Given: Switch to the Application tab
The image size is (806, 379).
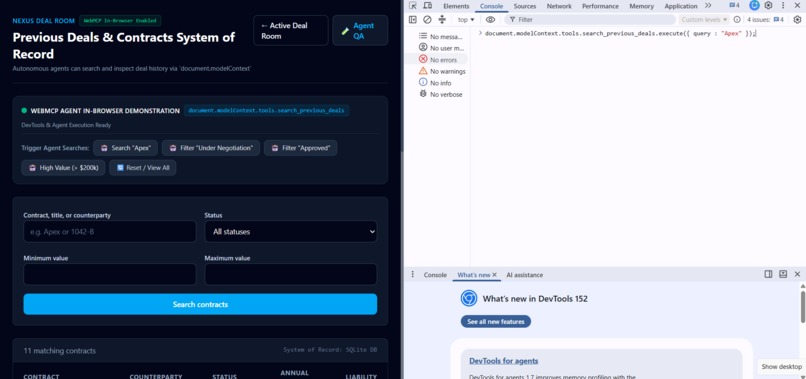Looking at the screenshot, I should tap(681, 6).
